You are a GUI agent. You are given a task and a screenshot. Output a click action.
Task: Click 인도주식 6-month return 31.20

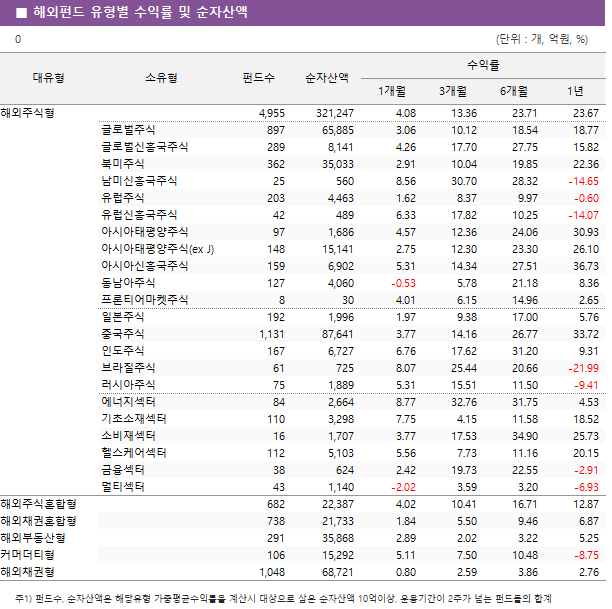point(525,351)
